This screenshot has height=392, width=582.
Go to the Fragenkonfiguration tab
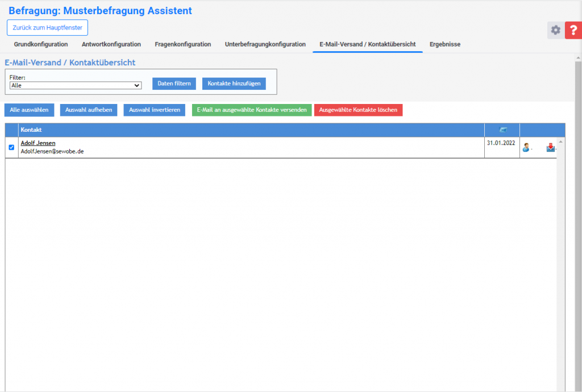pyautogui.click(x=182, y=44)
